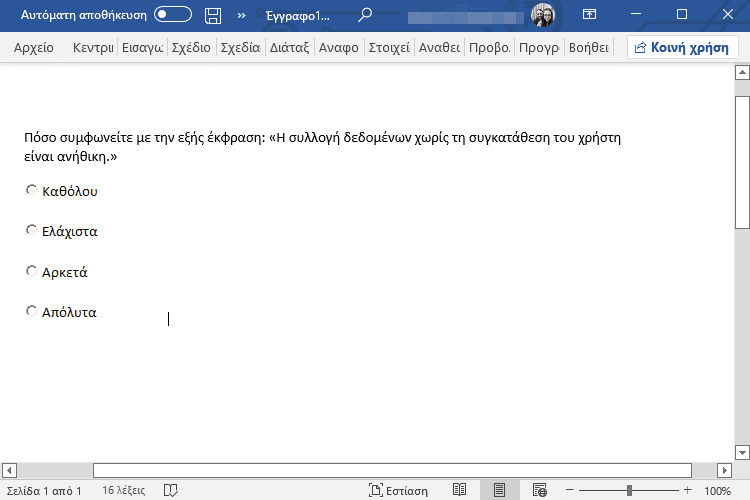Click the horizontal scrollbar right arrow
This screenshot has width=750, height=500.
[724, 470]
